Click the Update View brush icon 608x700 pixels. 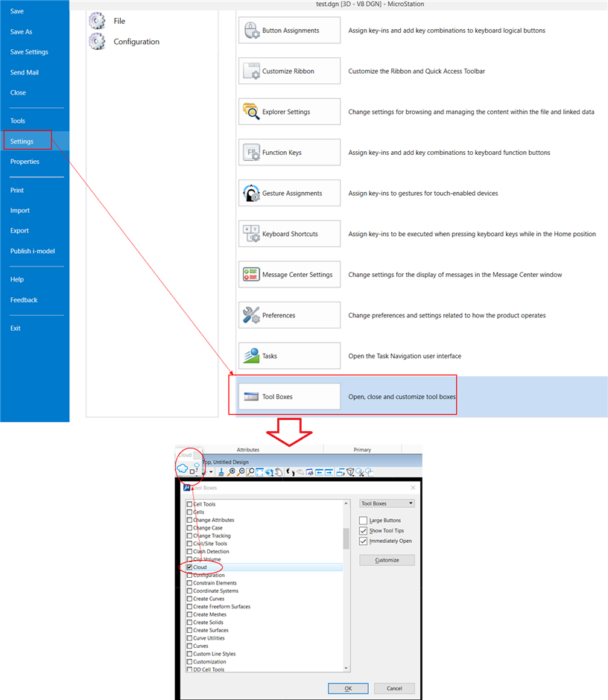pyautogui.click(x=221, y=472)
